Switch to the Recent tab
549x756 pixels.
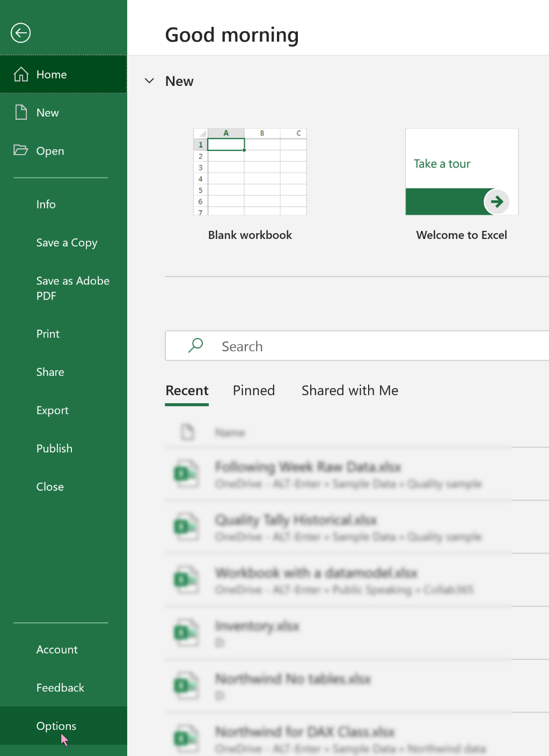pos(187,391)
